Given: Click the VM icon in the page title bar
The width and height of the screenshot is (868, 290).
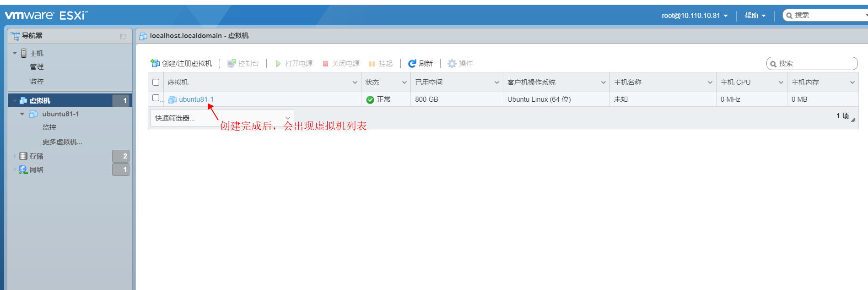Looking at the screenshot, I should [x=143, y=36].
